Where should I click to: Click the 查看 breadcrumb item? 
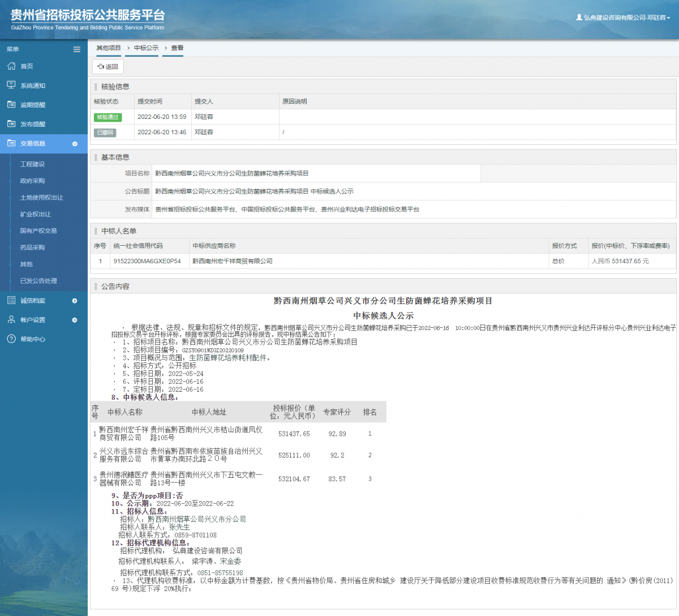(177, 48)
